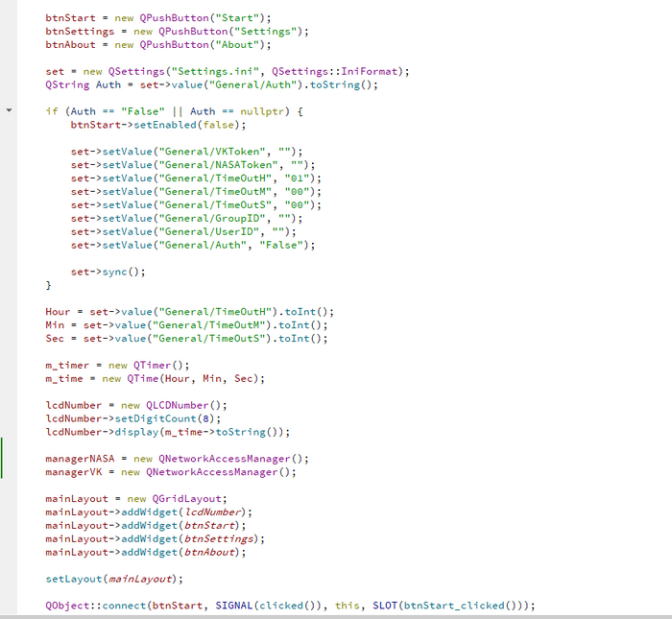
Task: Click the Min = set->value line
Action: pos(186,325)
